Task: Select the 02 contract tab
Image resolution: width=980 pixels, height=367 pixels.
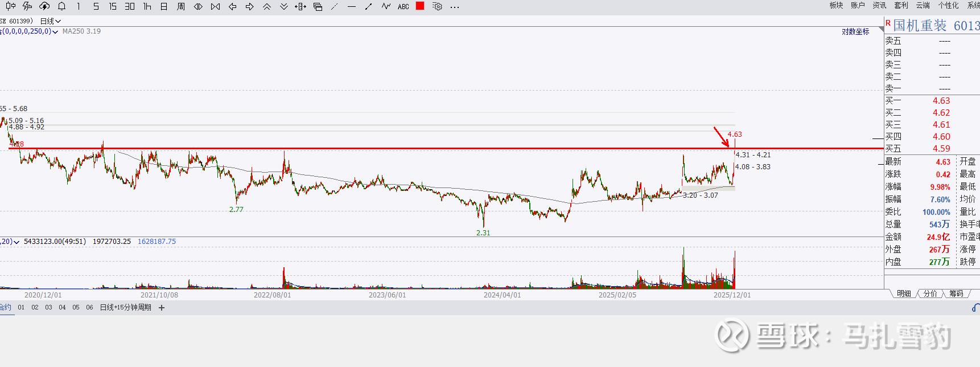Action: (35, 307)
